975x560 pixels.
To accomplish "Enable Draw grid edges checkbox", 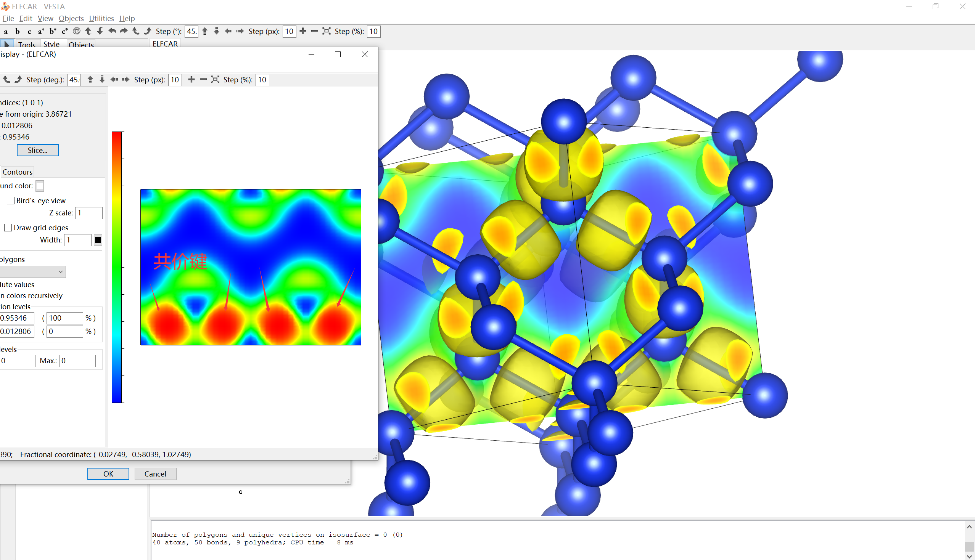I will 8,228.
